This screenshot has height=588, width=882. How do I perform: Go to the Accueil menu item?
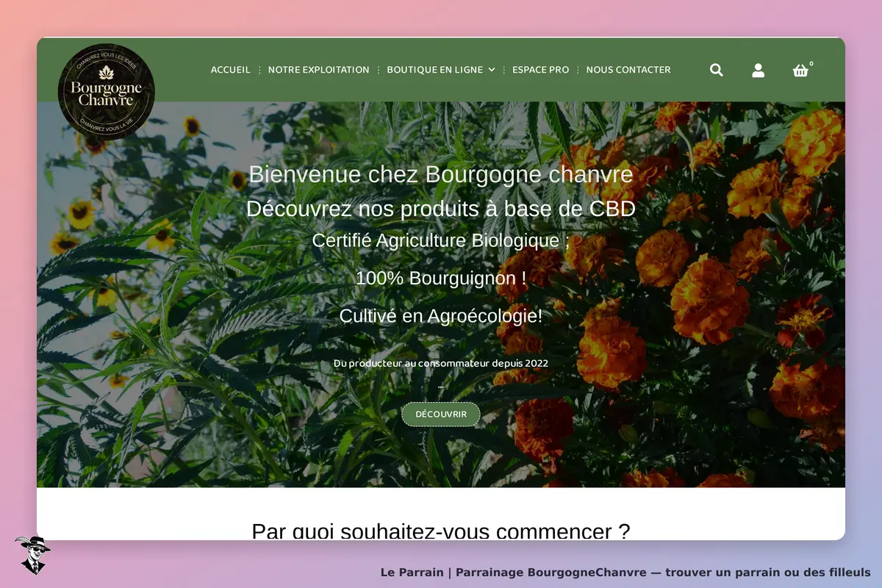[x=231, y=70]
